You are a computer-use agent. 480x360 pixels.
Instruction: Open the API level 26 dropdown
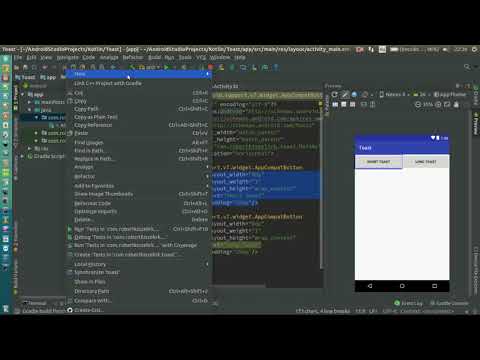click(x=421, y=95)
